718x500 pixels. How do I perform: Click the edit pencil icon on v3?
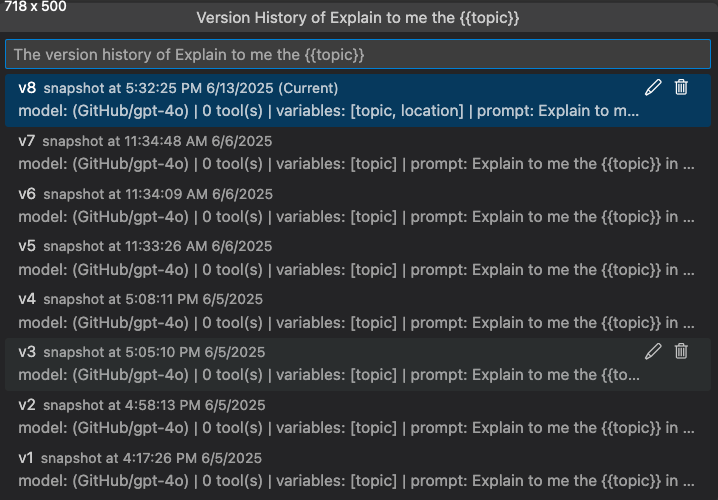[x=653, y=350]
